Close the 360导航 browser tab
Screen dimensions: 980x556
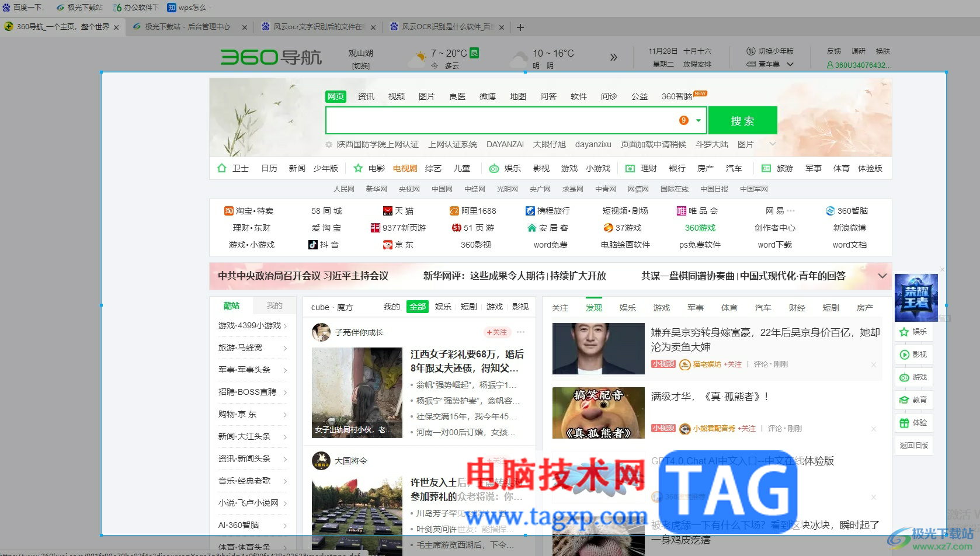pos(116,27)
